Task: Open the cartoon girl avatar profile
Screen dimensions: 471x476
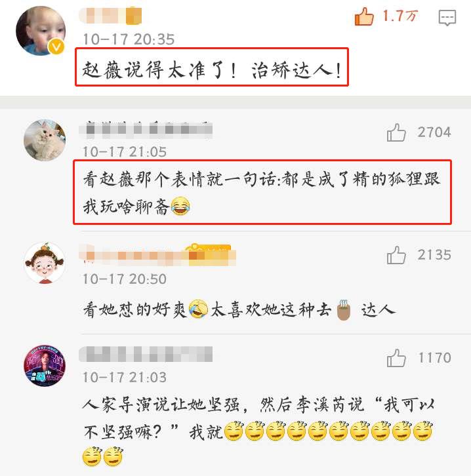Action: pyautogui.click(x=45, y=263)
